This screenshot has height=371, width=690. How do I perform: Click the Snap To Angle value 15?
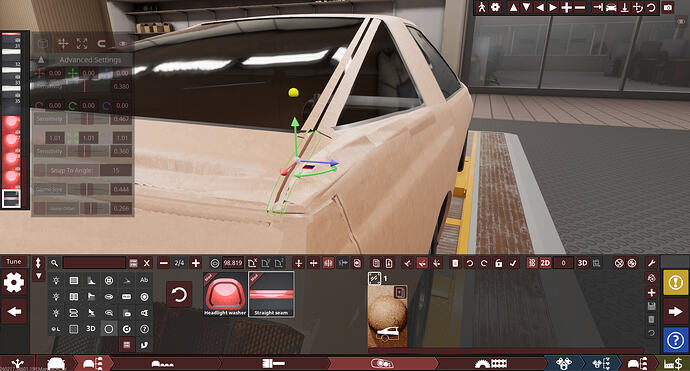coord(116,170)
